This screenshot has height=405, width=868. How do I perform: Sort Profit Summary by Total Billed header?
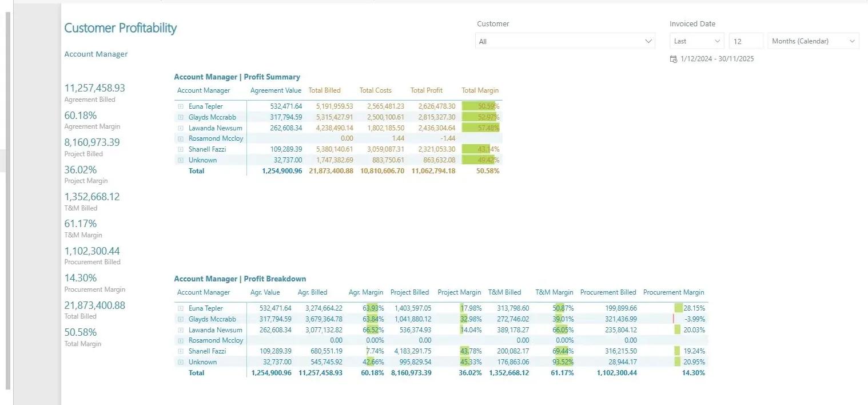click(x=324, y=90)
